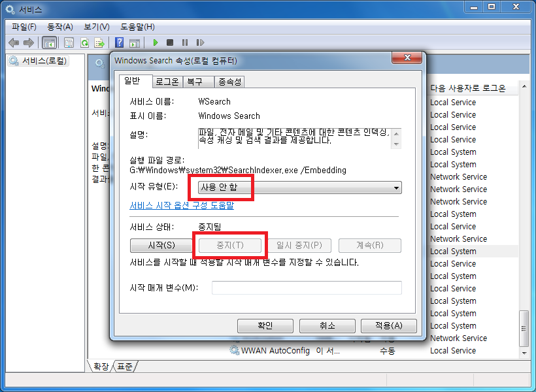
Task: Click the 적용(A) apply button
Action: [389, 326]
